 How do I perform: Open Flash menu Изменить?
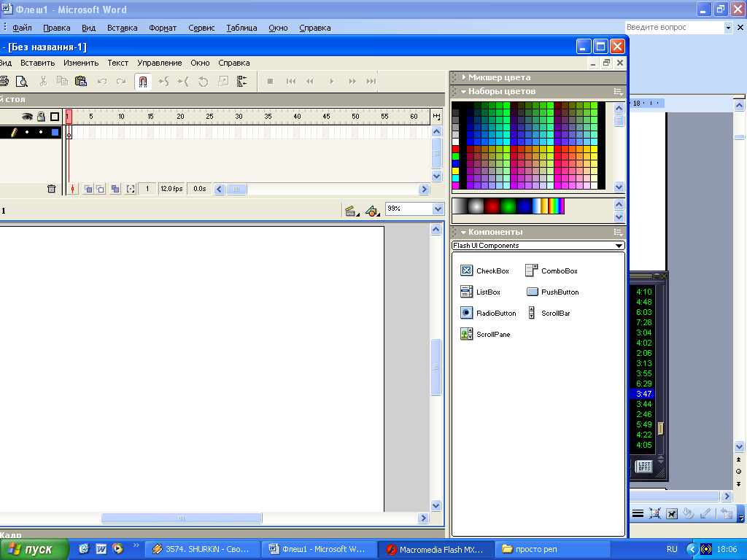(81, 63)
